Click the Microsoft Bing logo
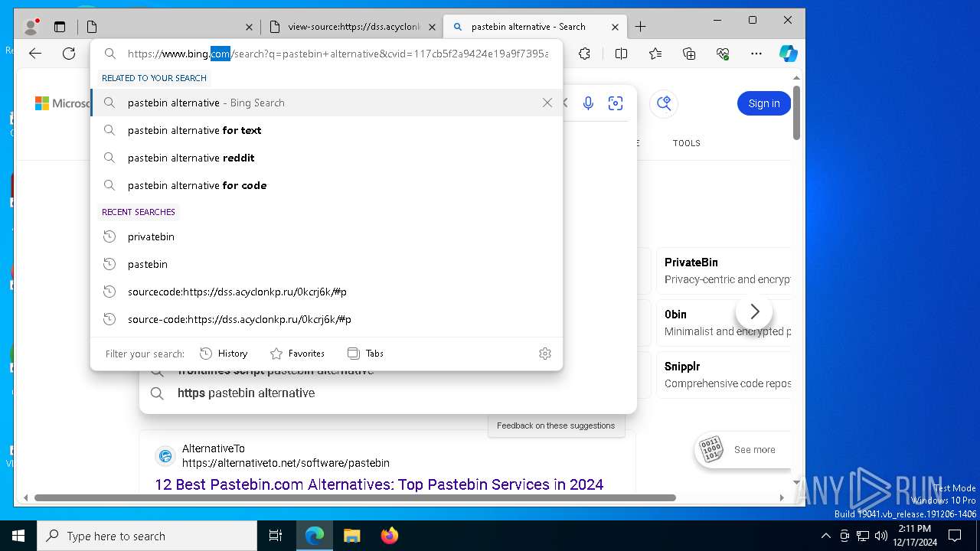This screenshot has height=551, width=980. click(62, 103)
